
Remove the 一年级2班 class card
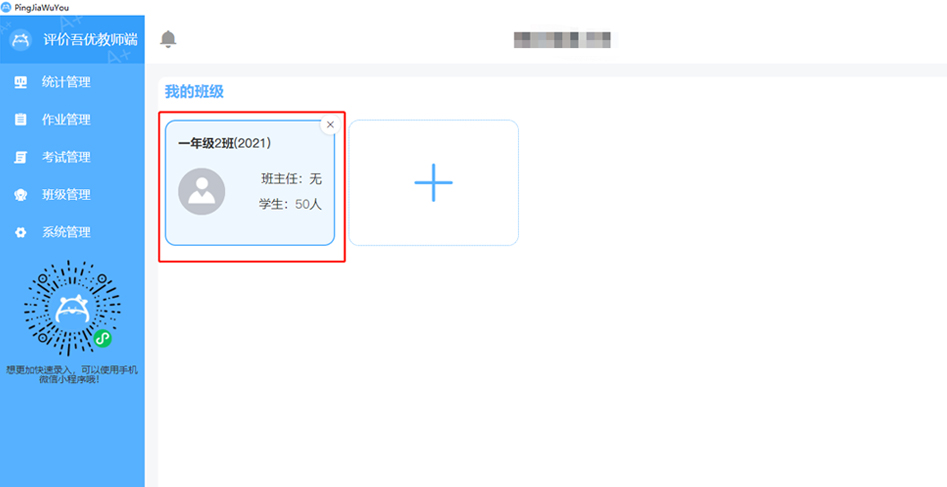[330, 124]
